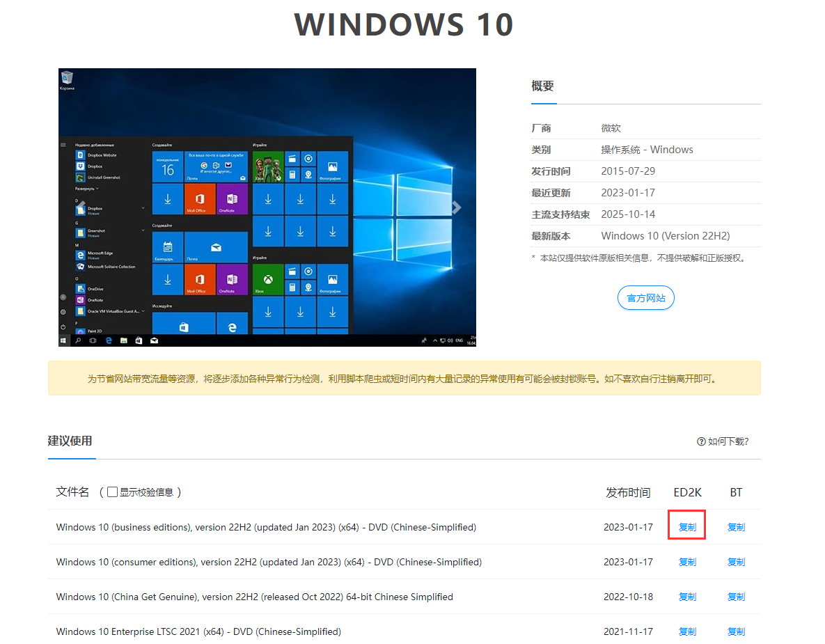Enable the 显示校验信息 checkbox
The height and width of the screenshot is (644, 825).
point(112,492)
